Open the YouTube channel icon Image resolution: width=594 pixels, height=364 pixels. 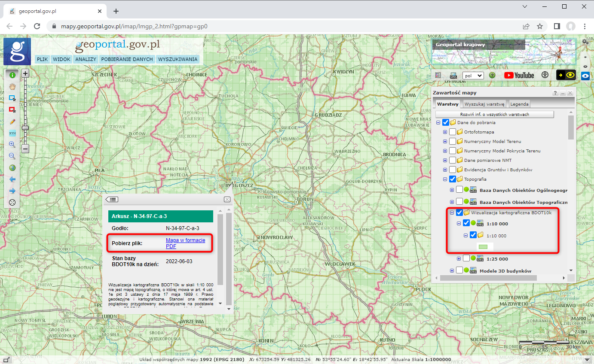519,75
